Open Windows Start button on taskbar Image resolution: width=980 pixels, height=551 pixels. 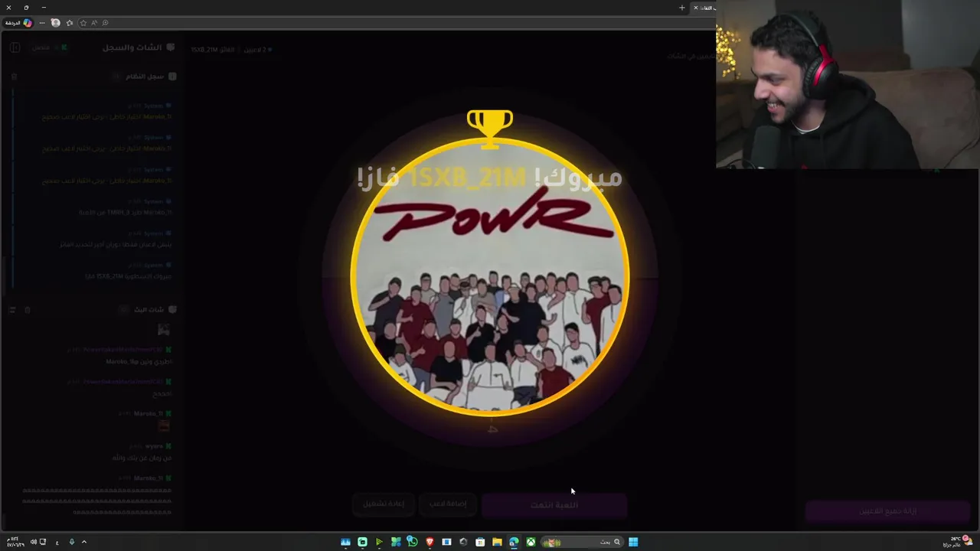click(633, 542)
